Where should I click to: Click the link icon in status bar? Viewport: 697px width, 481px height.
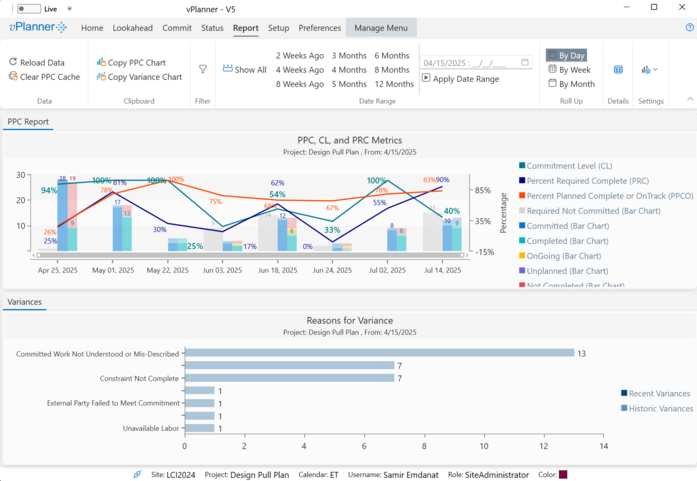(x=137, y=474)
